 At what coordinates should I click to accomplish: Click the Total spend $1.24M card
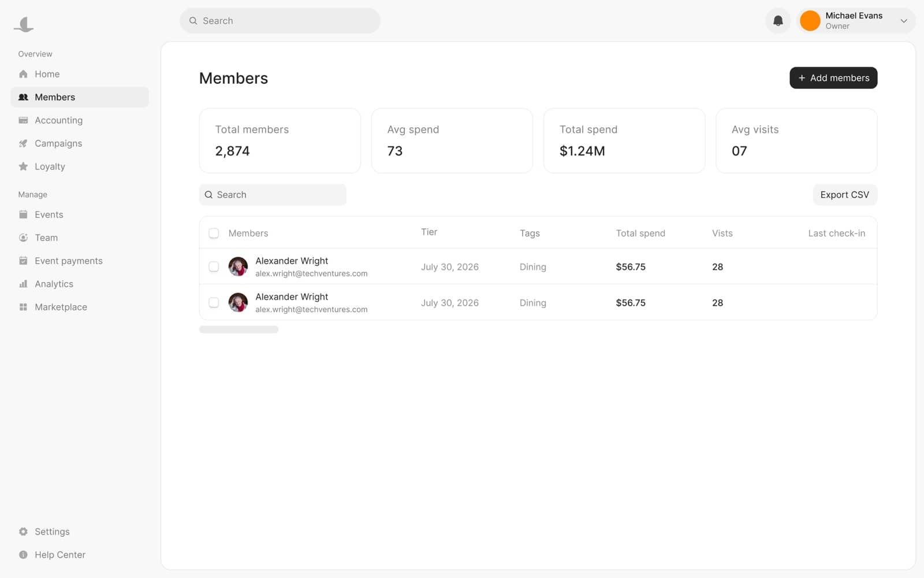pos(624,140)
